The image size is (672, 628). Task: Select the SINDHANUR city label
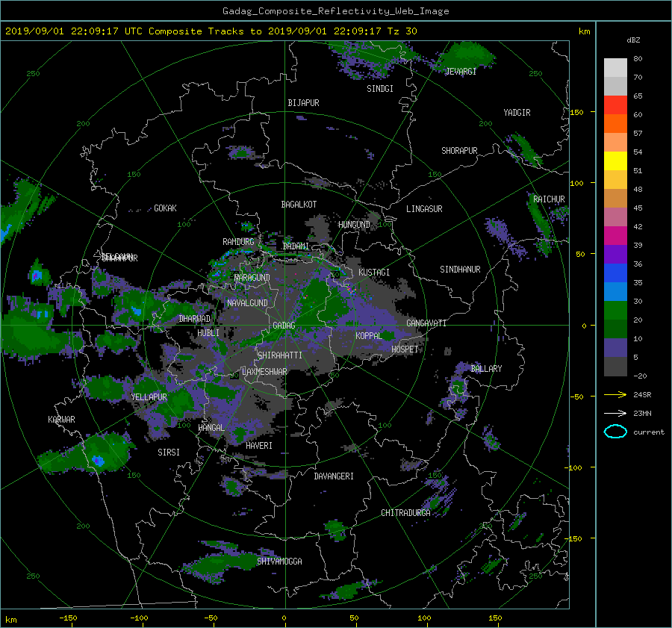click(460, 270)
